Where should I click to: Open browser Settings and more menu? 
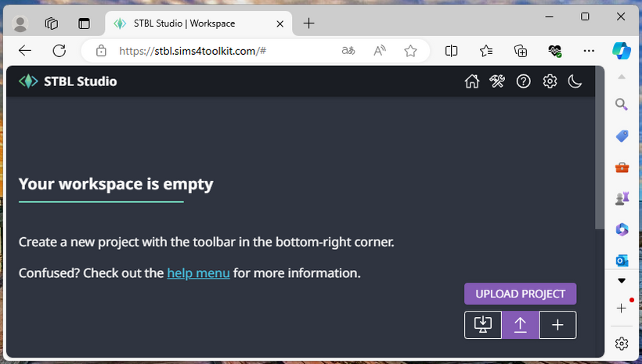[x=590, y=51]
